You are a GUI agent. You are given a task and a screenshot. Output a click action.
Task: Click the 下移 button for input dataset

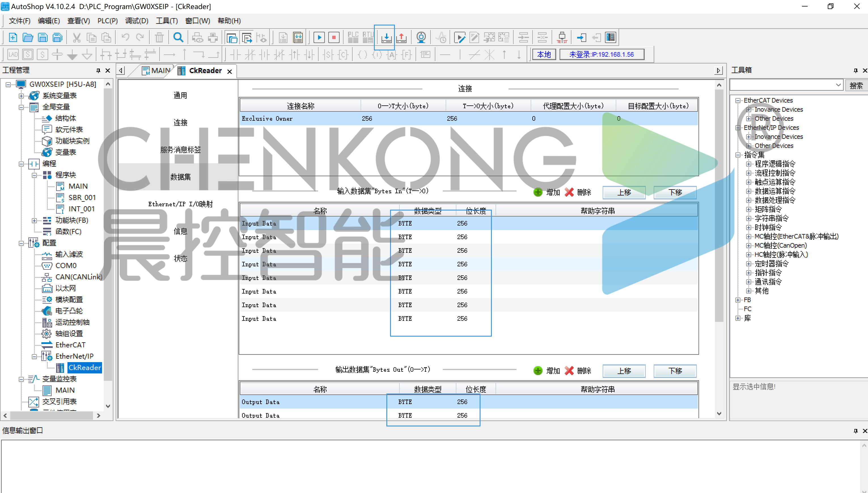675,193
